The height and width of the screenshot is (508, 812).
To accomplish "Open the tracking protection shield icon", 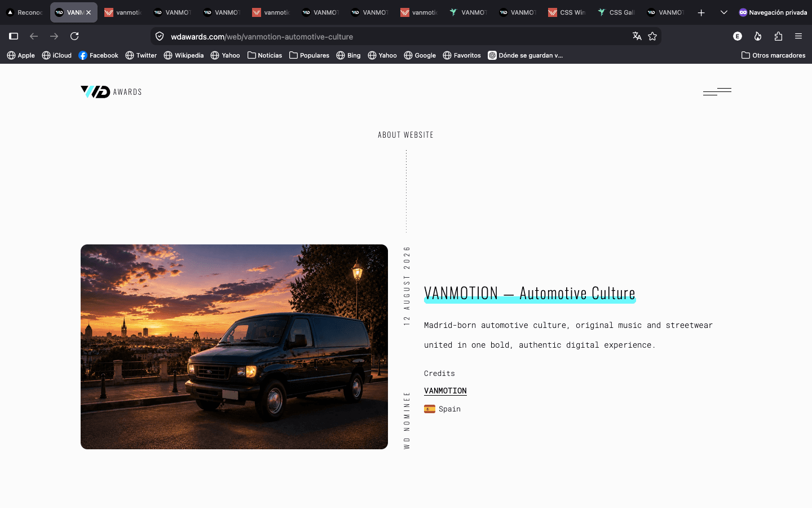I will pyautogui.click(x=160, y=36).
